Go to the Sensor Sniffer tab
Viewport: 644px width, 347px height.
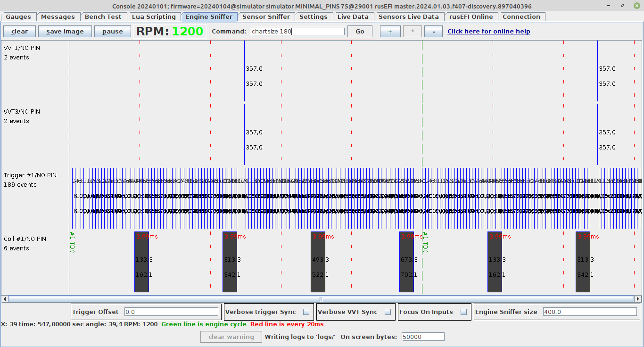pyautogui.click(x=266, y=17)
